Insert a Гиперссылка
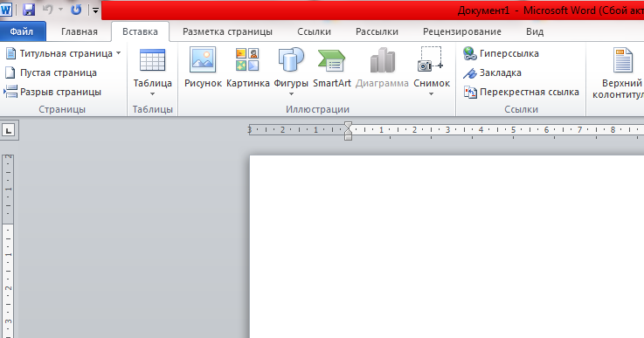 tap(501, 53)
